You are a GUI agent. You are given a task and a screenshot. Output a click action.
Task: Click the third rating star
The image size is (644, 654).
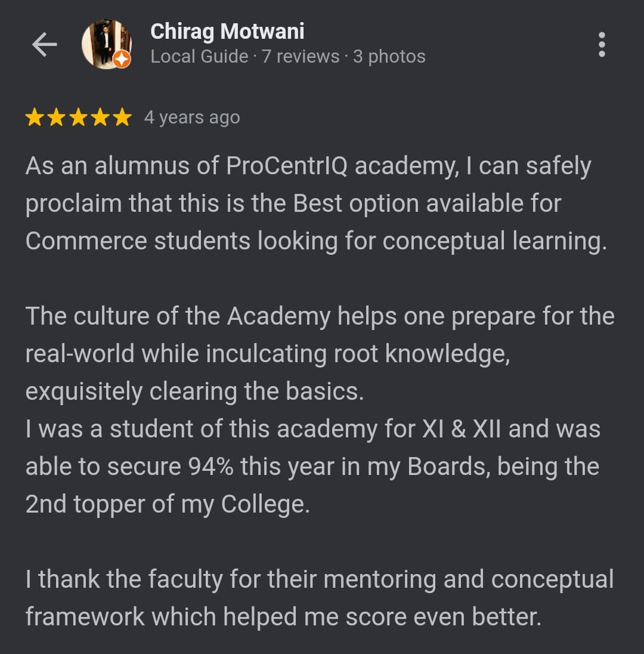tap(78, 118)
